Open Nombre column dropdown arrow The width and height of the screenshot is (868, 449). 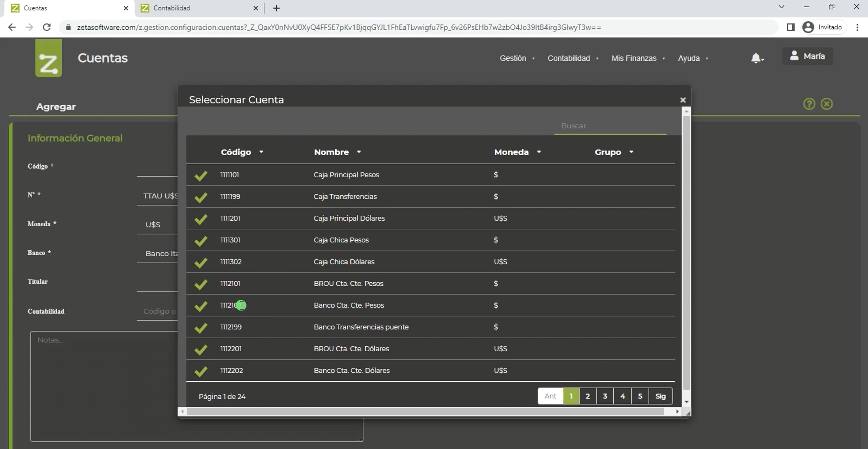(x=359, y=152)
